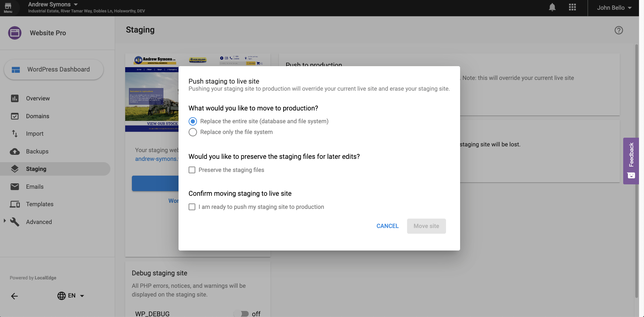
Task: Click the CANCEL button in the dialog
Action: tap(387, 226)
